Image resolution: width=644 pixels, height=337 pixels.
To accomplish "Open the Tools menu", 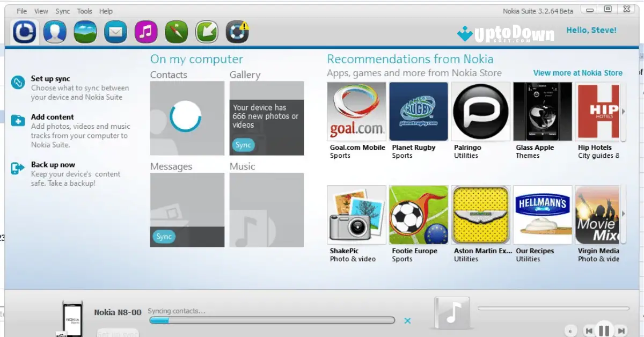I will (84, 11).
